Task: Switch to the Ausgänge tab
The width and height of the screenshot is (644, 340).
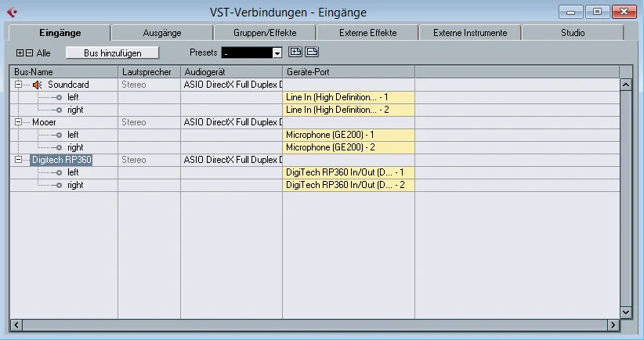Action: tap(162, 33)
